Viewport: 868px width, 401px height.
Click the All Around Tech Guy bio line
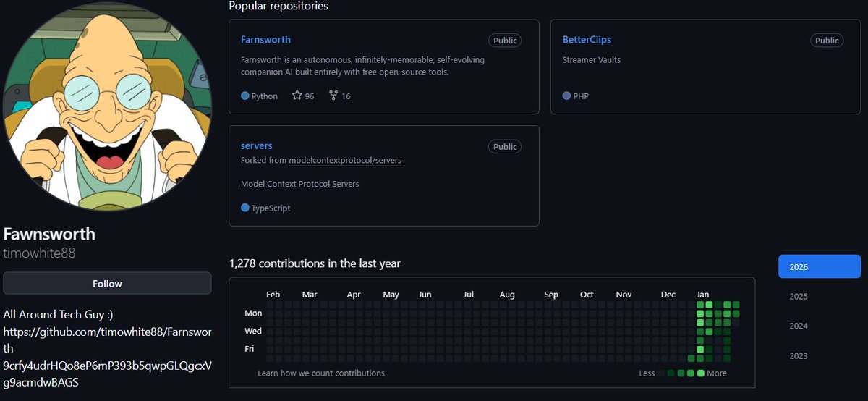click(x=58, y=314)
